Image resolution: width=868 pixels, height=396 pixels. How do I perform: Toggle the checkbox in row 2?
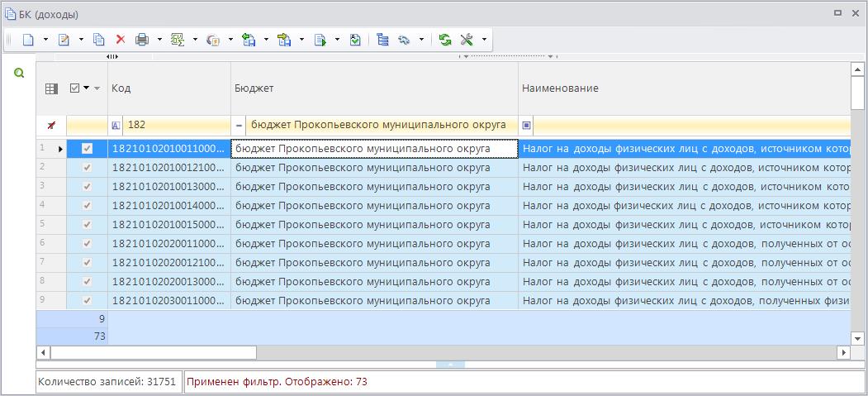pos(87,167)
